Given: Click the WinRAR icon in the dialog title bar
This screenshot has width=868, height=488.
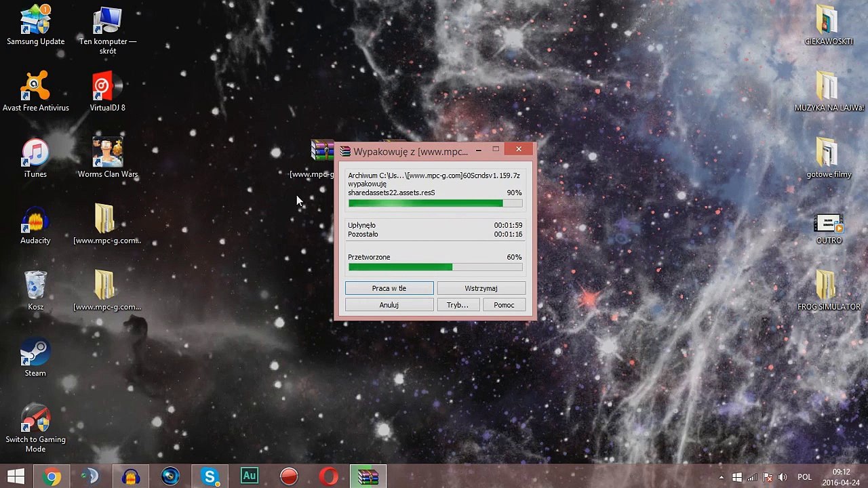Looking at the screenshot, I should click(x=345, y=151).
